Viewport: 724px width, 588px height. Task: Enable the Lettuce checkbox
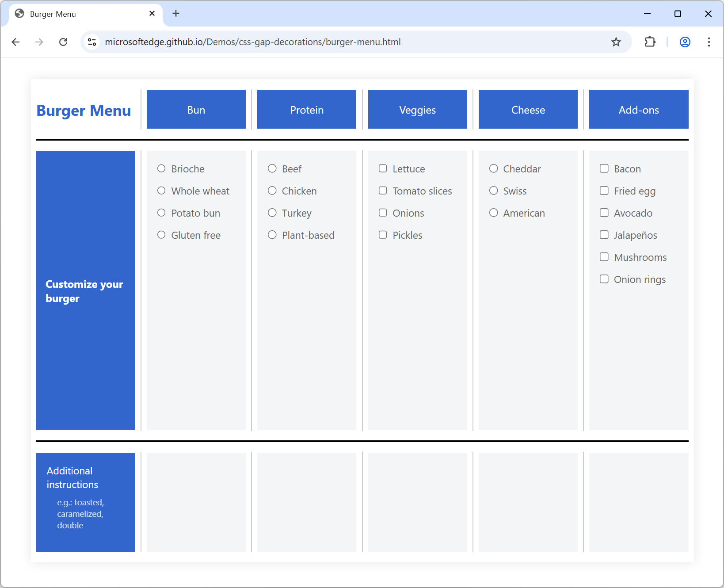point(383,168)
